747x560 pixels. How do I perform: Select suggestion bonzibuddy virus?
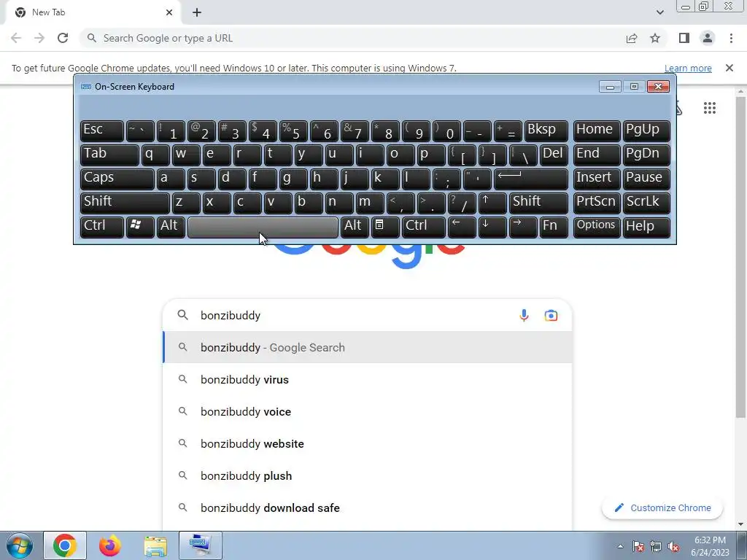click(368, 379)
